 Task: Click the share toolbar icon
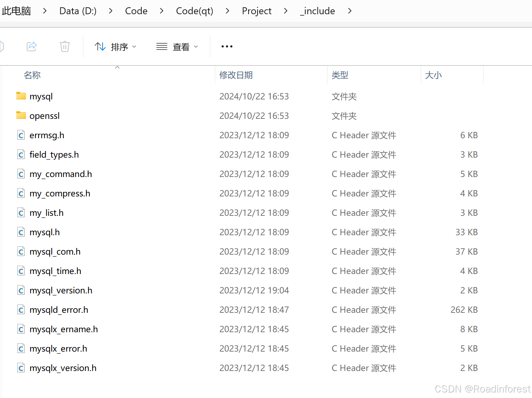click(32, 46)
